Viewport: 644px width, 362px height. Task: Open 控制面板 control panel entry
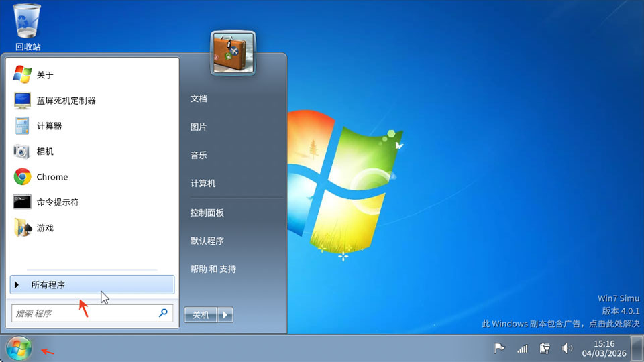coord(207,213)
